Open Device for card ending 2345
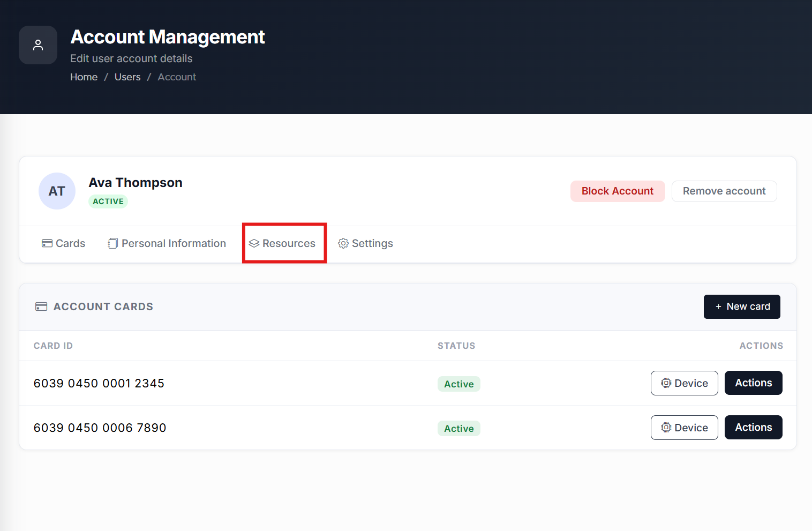812x531 pixels. pos(685,383)
